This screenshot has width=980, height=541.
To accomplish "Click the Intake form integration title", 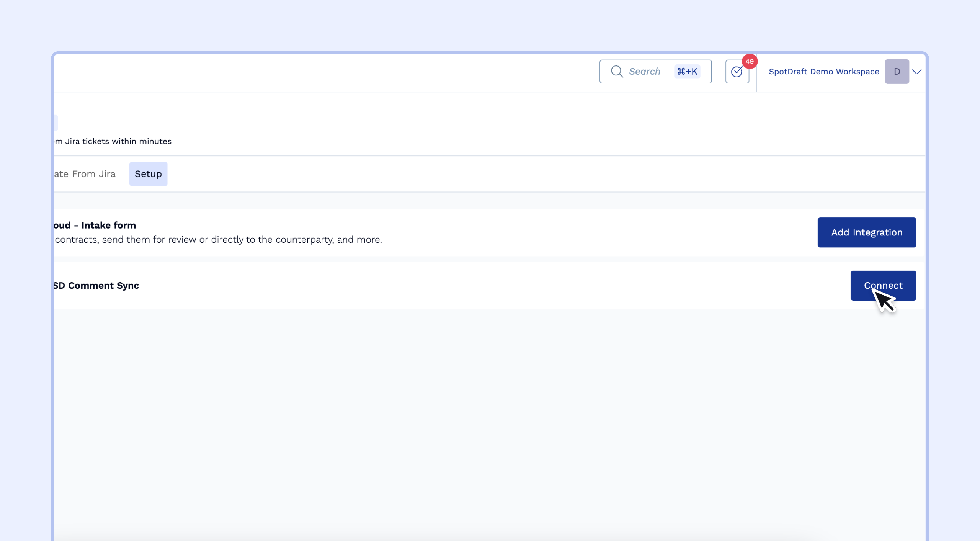I will coord(95,225).
